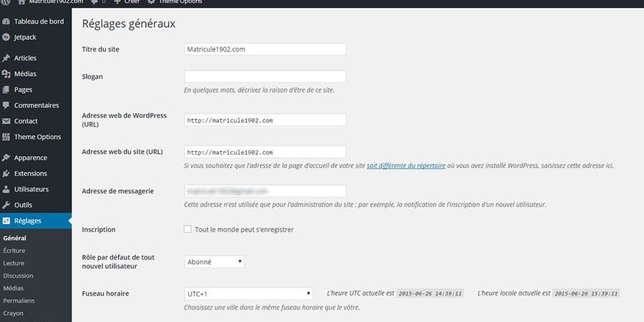This screenshot has width=644, height=322.
Task: Click the Jetpack icon in sidebar
Action: 6,37
